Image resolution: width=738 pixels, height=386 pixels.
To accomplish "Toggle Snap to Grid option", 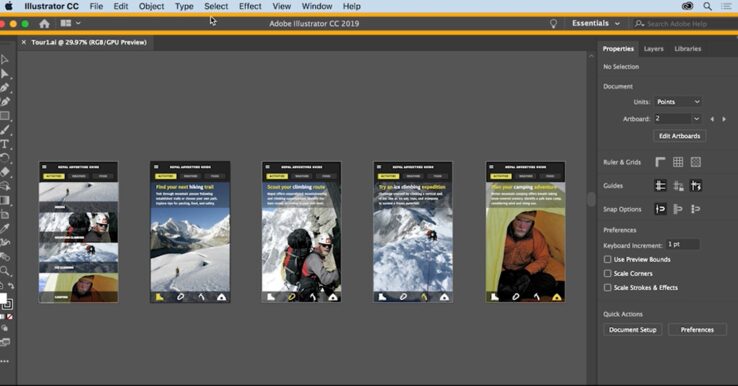I will (x=678, y=209).
